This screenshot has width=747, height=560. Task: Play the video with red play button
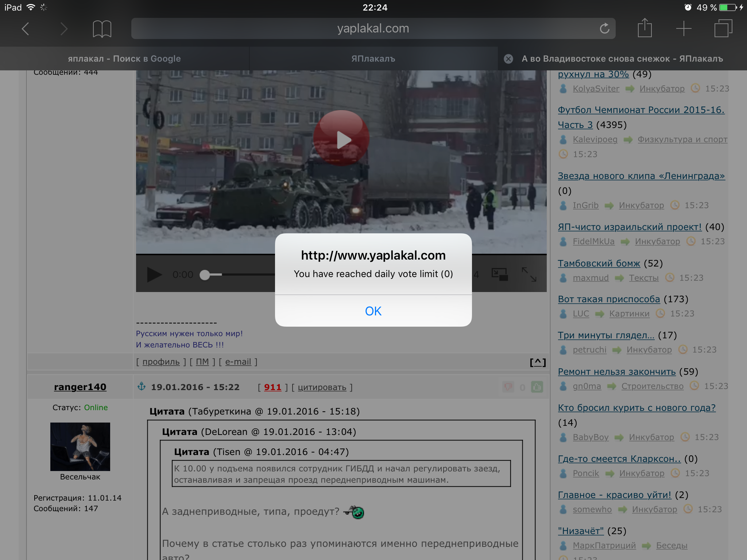[341, 139]
